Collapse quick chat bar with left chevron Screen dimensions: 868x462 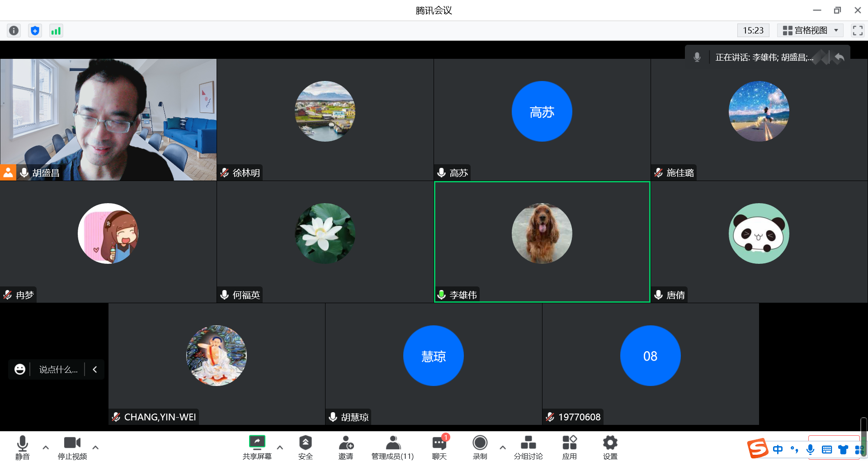(95, 369)
